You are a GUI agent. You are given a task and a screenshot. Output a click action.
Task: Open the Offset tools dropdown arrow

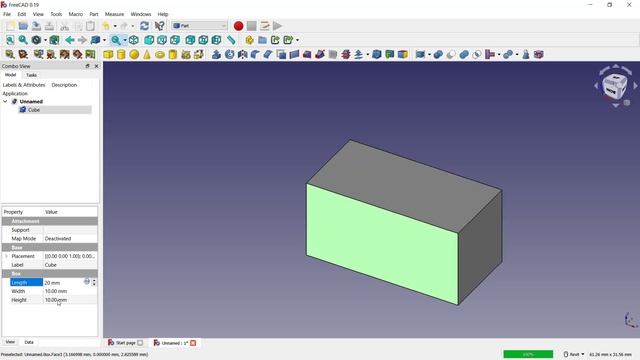click(368, 54)
